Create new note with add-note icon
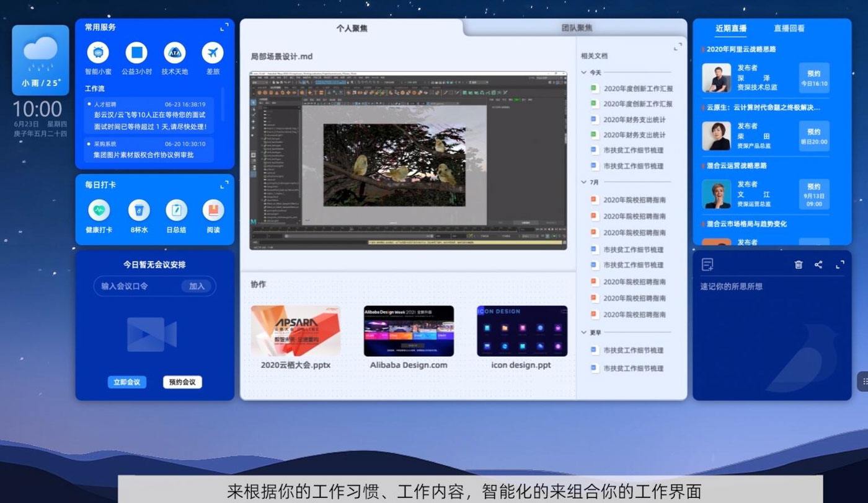The image size is (868, 503). tap(707, 265)
